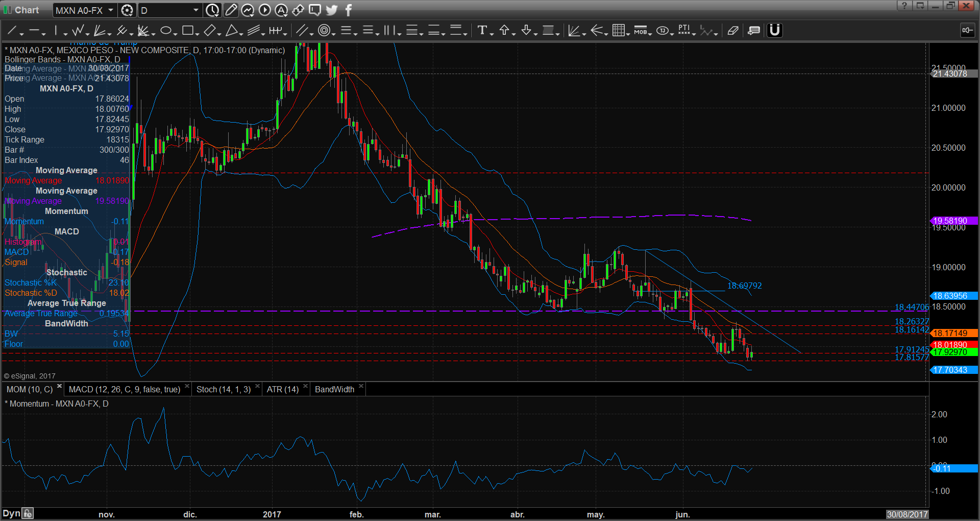The width and height of the screenshot is (980, 521).
Task: Toggle the pencil drawing toolbar button
Action: 231,10
